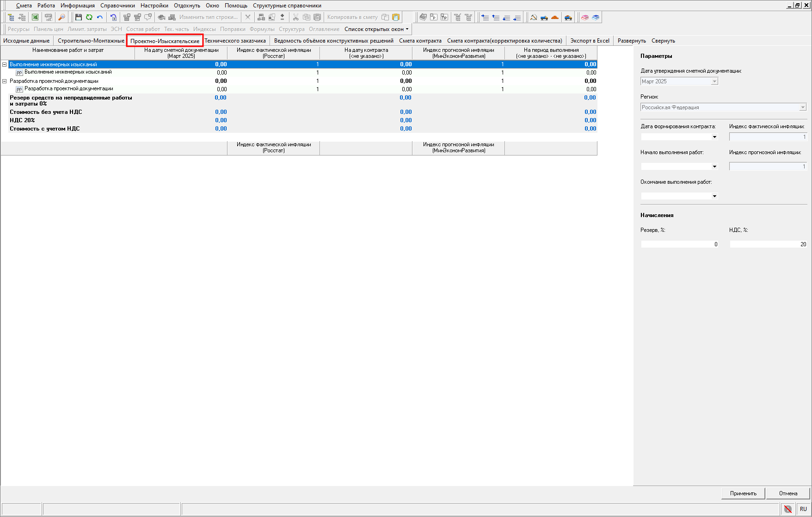Open the 'Начало выполнения работ' date dropdown
812x517 pixels.
point(714,167)
